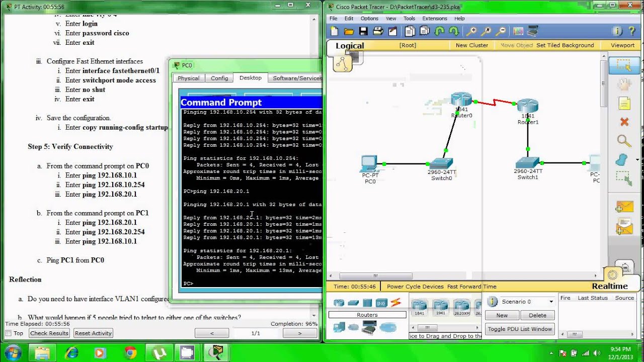
Task: Click the Delete scenario button
Action: tap(537, 315)
